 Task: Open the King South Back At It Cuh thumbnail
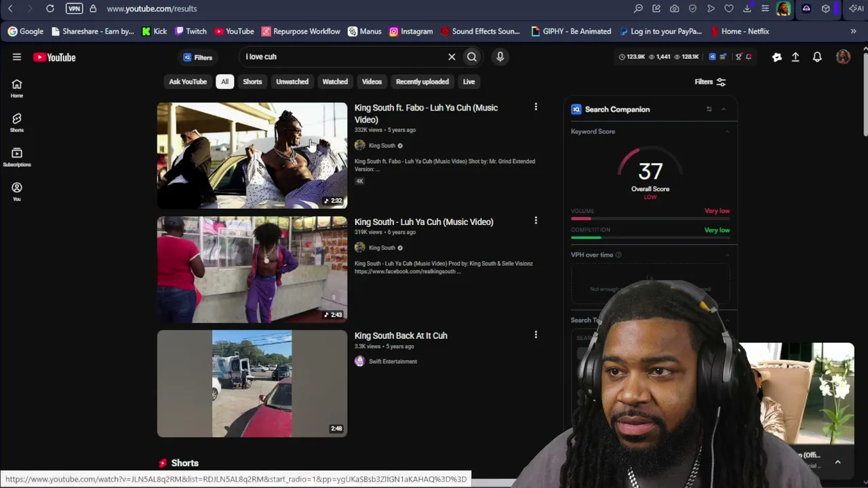[x=252, y=384]
